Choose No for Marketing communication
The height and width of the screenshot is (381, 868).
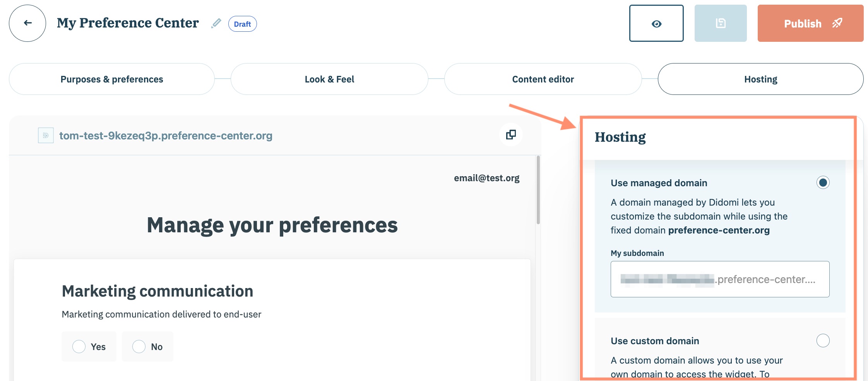(139, 347)
